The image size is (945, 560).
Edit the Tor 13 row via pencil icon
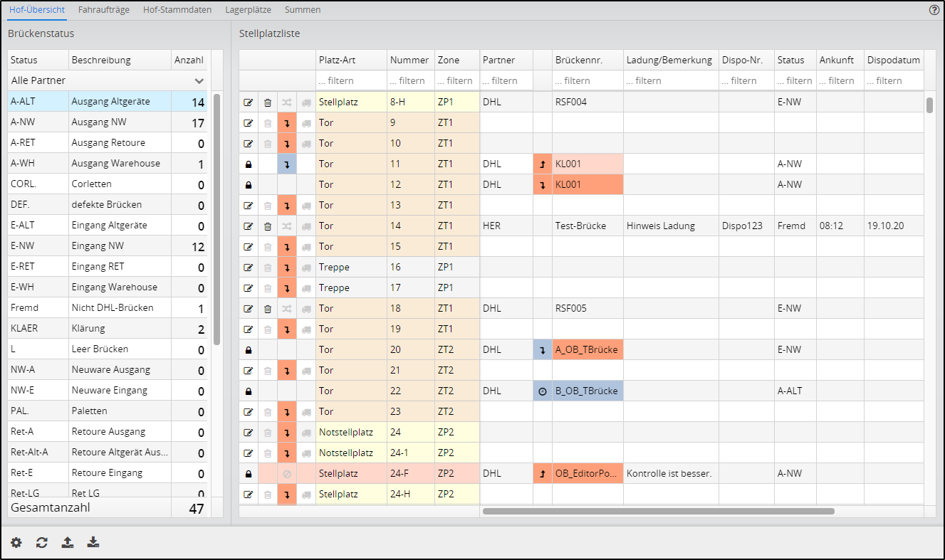coord(249,206)
